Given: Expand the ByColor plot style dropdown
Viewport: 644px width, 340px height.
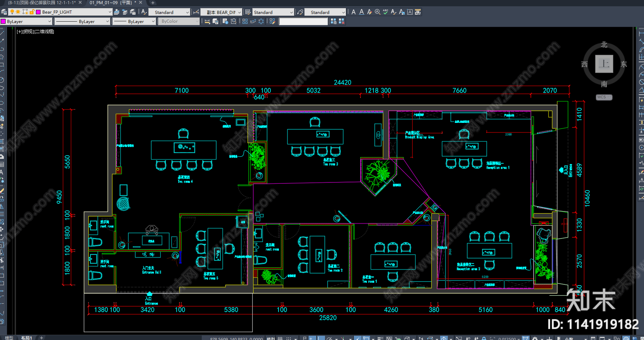Looking at the screenshot, I should (196, 21).
